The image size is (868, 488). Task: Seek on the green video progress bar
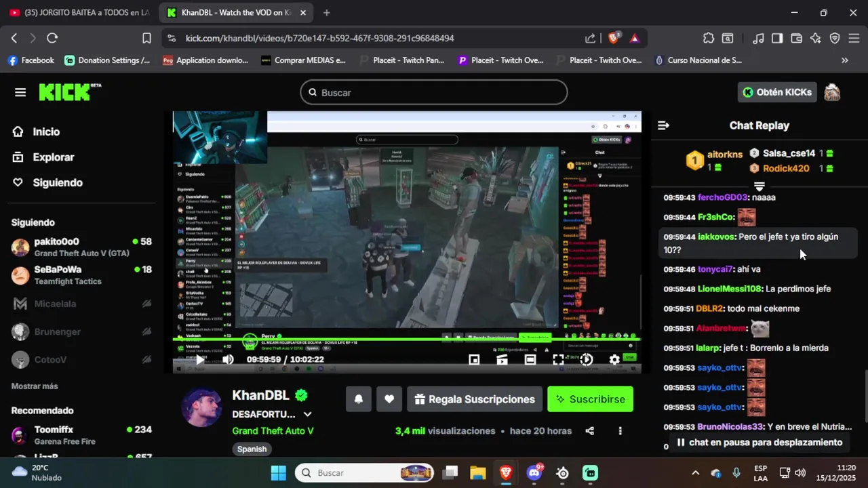click(x=407, y=338)
